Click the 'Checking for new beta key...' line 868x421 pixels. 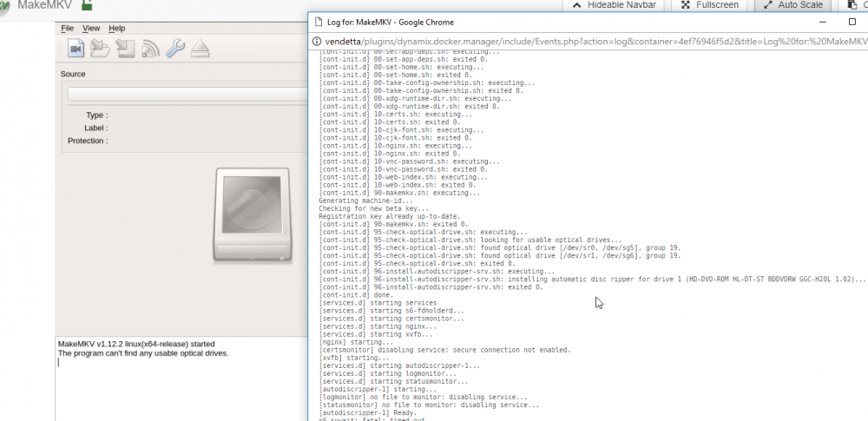click(373, 209)
